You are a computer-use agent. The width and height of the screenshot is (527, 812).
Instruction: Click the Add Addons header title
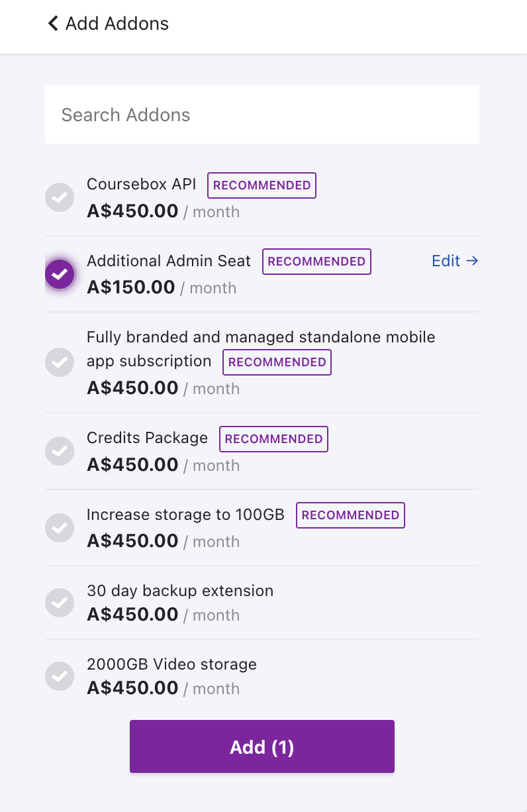pyautogui.click(x=117, y=24)
